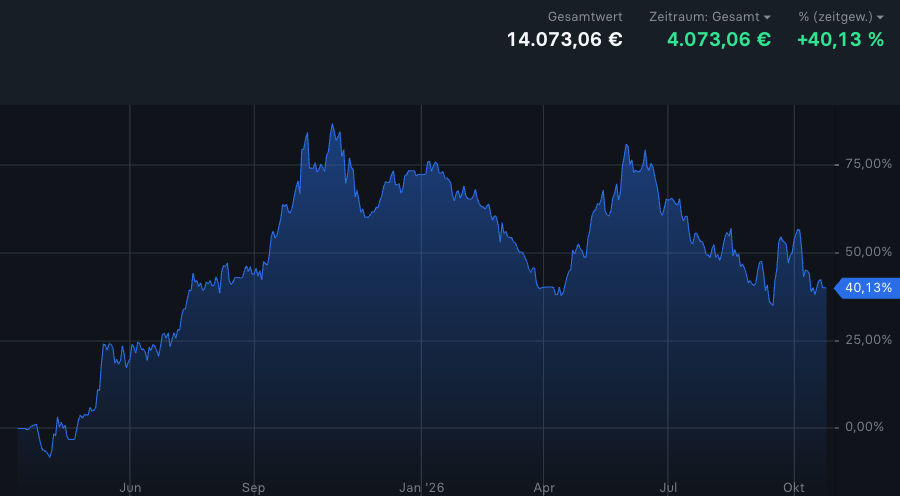Click the 25,00% axis label
This screenshot has width=900, height=496.
[x=868, y=340]
